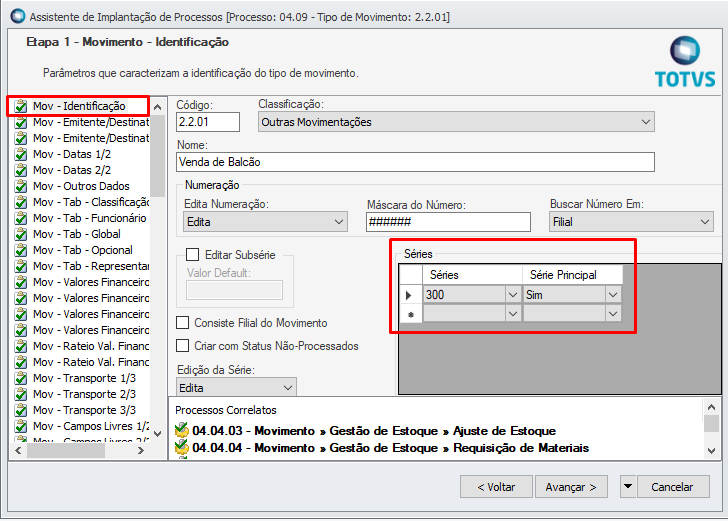Click the checklist icon beside Mov - Campos Livres 1/2
The width and height of the screenshot is (728, 521).
pos(20,426)
